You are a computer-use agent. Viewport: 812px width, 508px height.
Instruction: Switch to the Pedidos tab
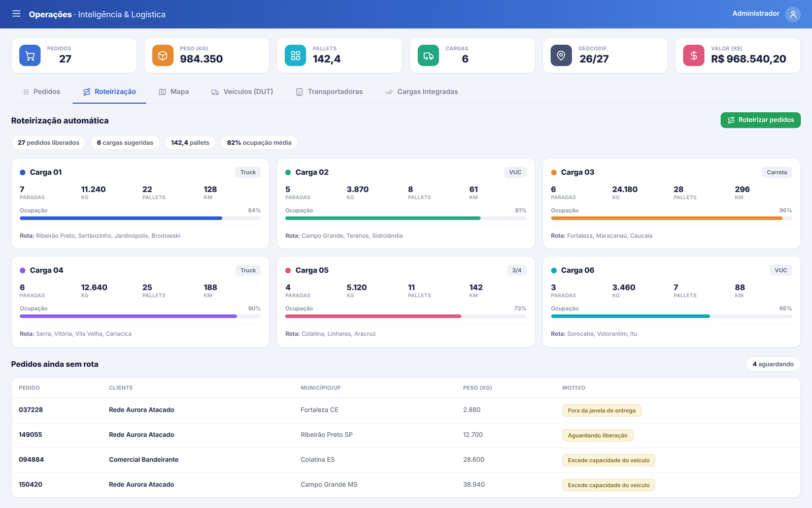click(41, 92)
